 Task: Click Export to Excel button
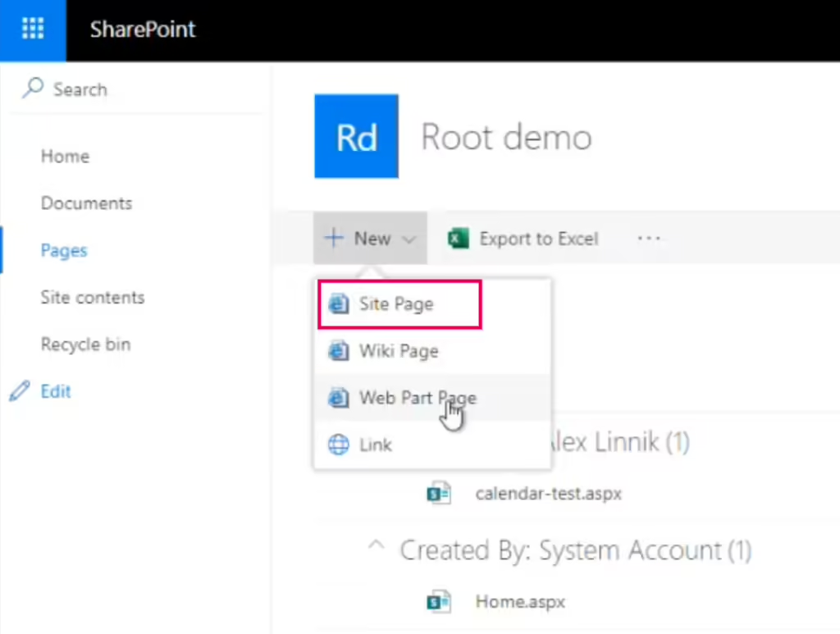click(x=523, y=239)
